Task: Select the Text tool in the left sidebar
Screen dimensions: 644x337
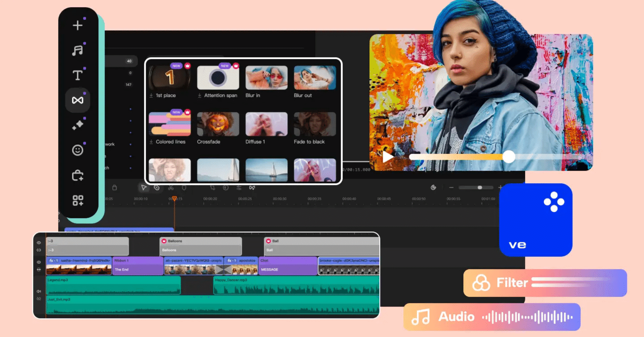Action: [78, 75]
